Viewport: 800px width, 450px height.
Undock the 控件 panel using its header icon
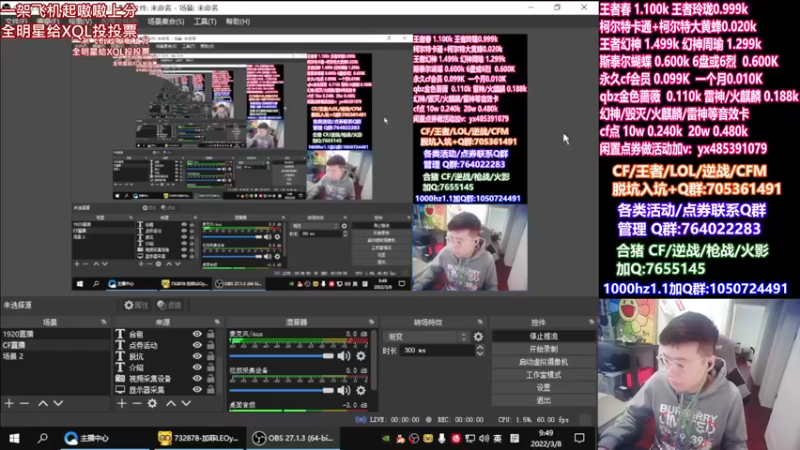591,322
